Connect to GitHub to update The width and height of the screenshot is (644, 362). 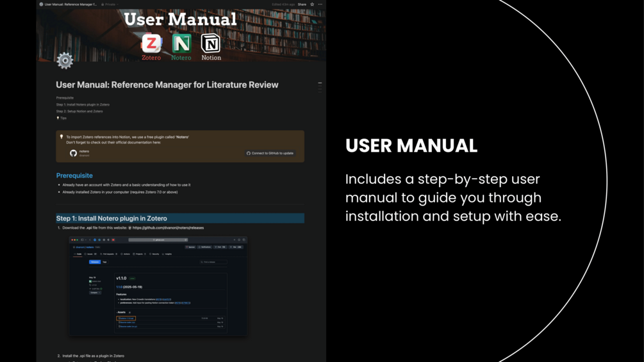tap(270, 153)
